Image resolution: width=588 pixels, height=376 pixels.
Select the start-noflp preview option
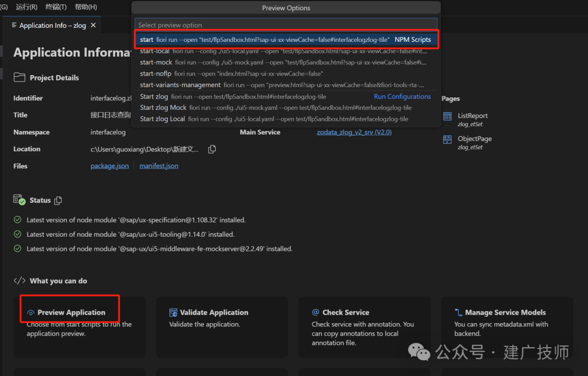click(x=286, y=73)
